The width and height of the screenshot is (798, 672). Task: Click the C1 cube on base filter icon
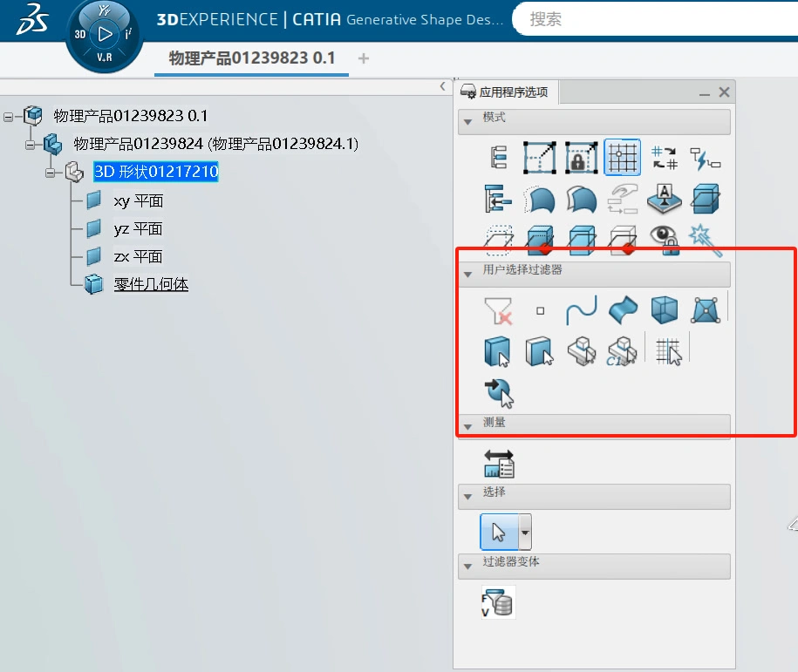[x=622, y=351]
